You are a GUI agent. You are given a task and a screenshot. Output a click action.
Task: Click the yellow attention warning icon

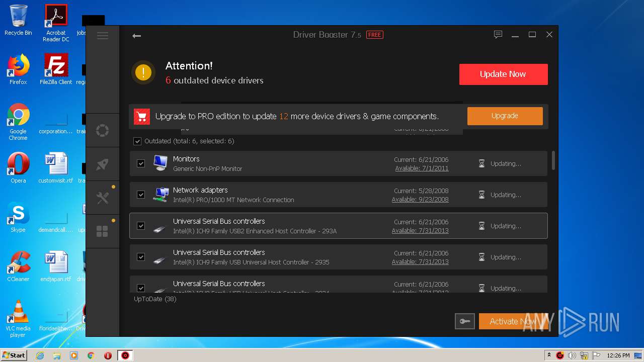pos(143,73)
